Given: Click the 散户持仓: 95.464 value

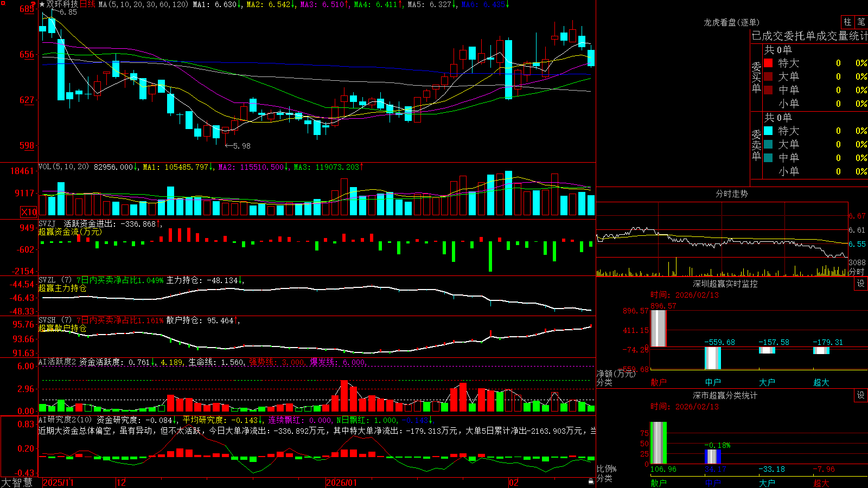Looking at the screenshot, I should (200, 320).
